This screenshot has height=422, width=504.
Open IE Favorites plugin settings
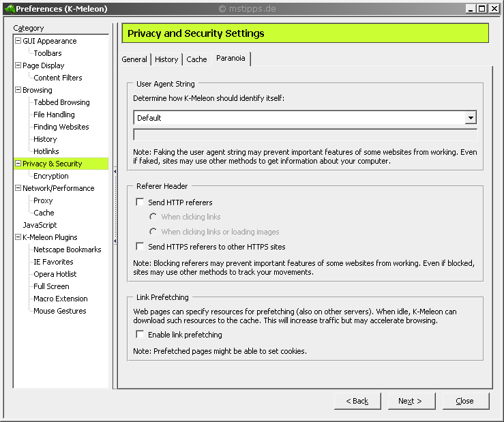pos(53,262)
